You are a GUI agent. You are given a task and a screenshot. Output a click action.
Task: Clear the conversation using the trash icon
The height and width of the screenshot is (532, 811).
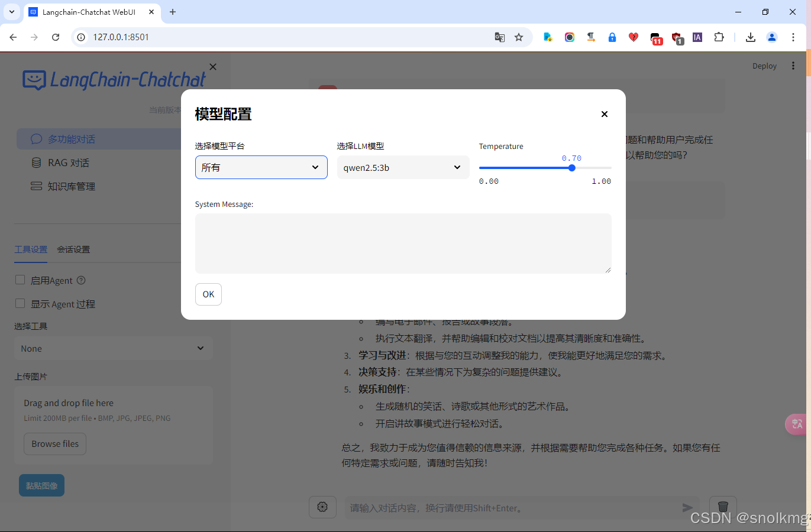(x=723, y=507)
